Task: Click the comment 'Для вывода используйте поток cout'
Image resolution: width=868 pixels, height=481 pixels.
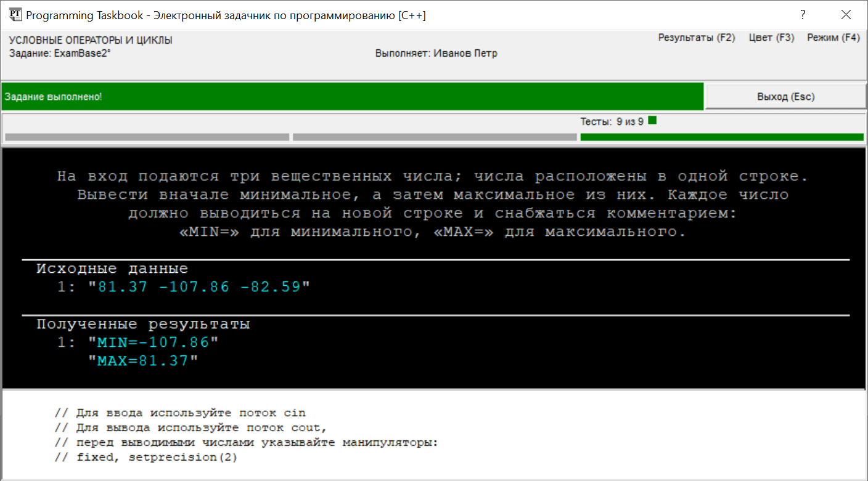Action: click(190, 427)
